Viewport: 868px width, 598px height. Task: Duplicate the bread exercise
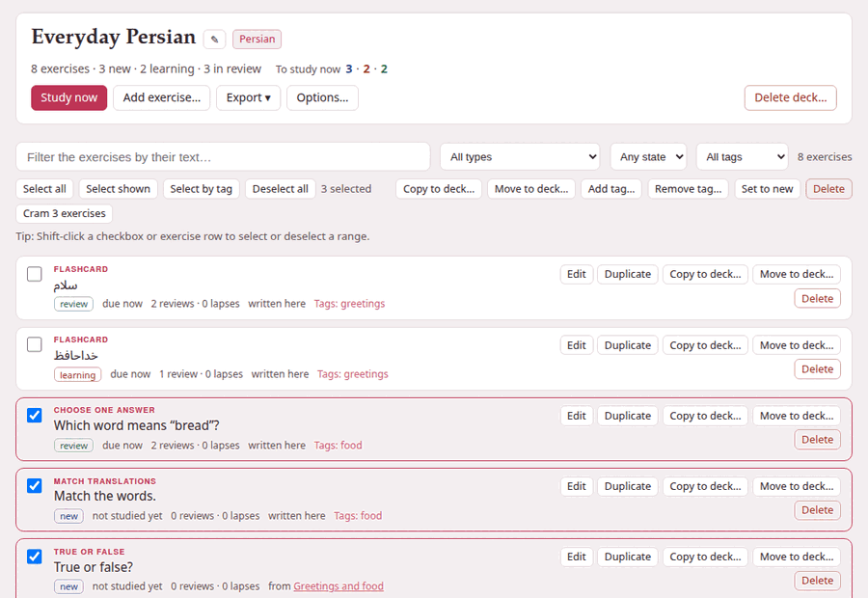point(627,416)
